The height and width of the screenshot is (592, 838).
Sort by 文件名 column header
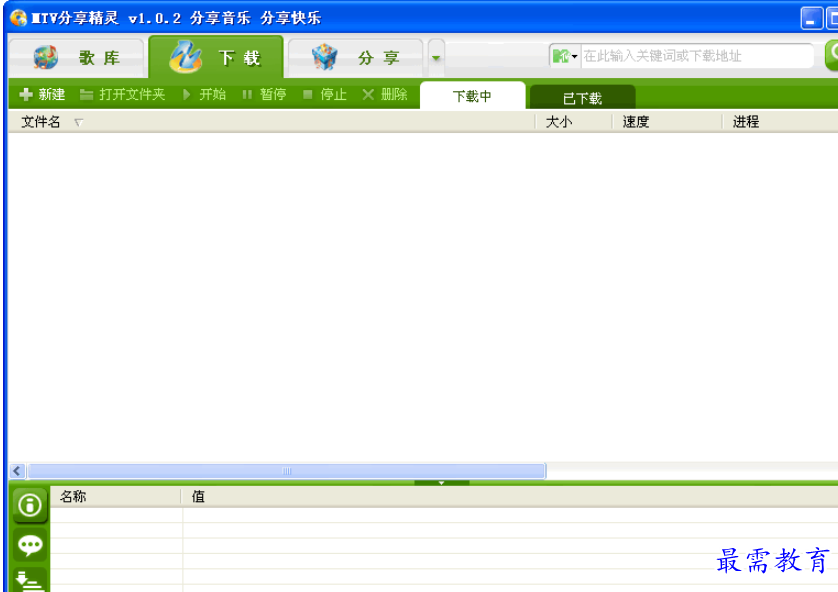tap(271, 122)
